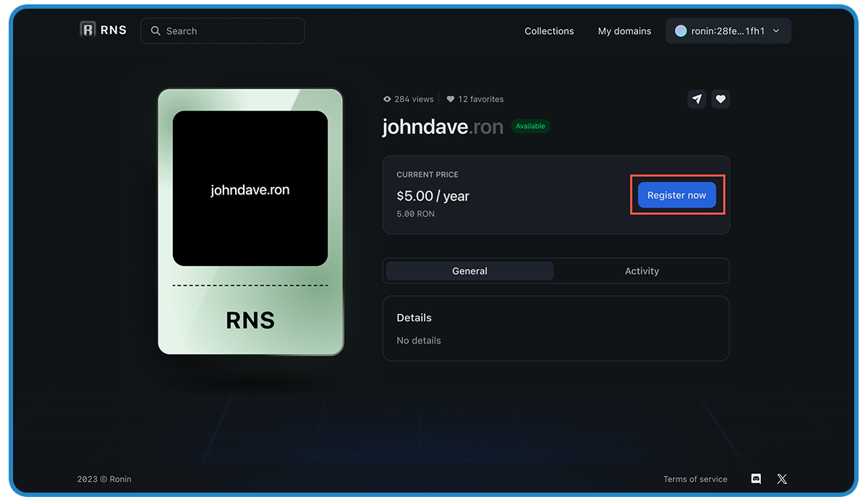Click the magnifying glass search icon
Screen dimensions: 868x502
(156, 31)
